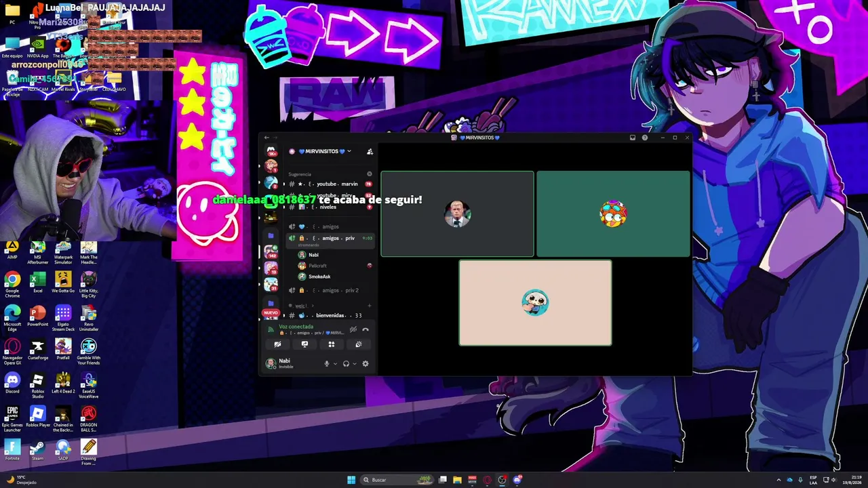
Task: Switch to Discord from the taskbar
Action: [x=517, y=480]
